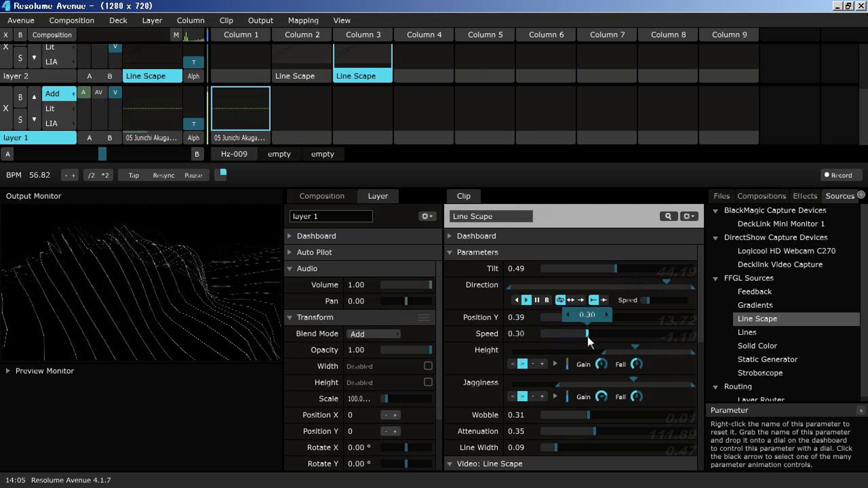Open the clip search magnifier icon

tap(668, 216)
